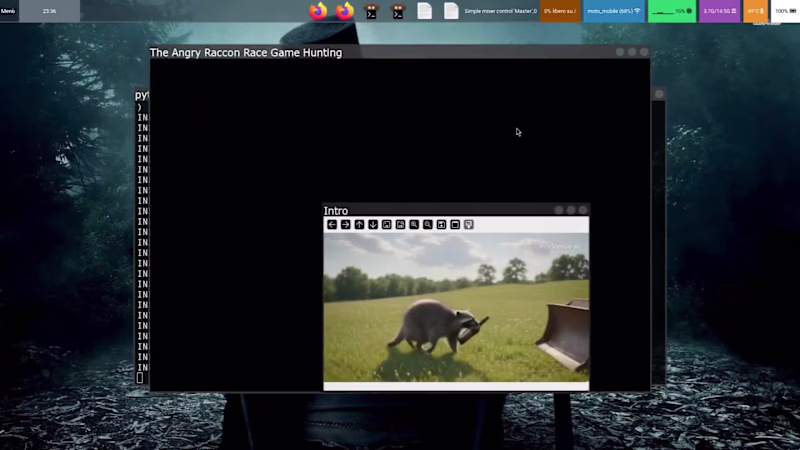Fit image to window icon in Intro toolbar
This screenshot has height=450, width=800.
[x=401, y=224]
